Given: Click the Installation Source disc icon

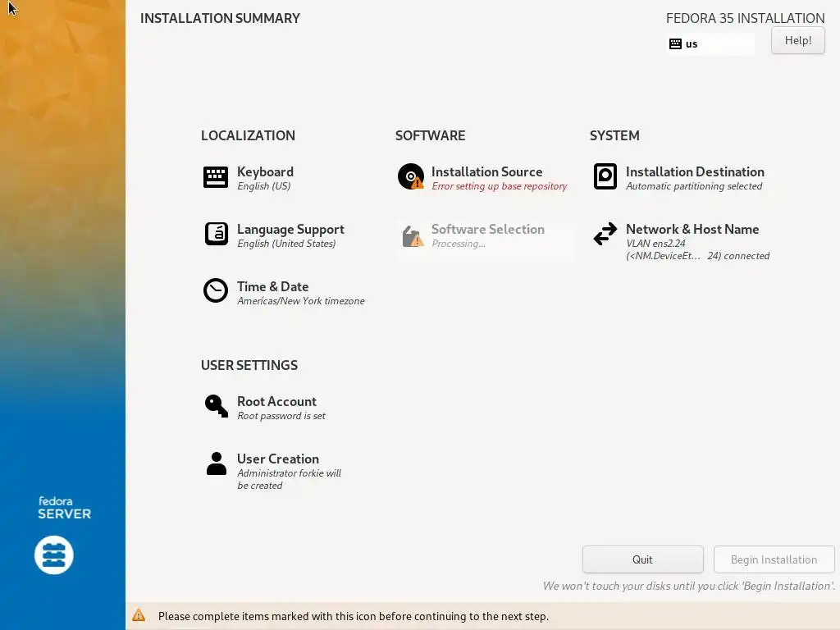Looking at the screenshot, I should (x=411, y=176).
